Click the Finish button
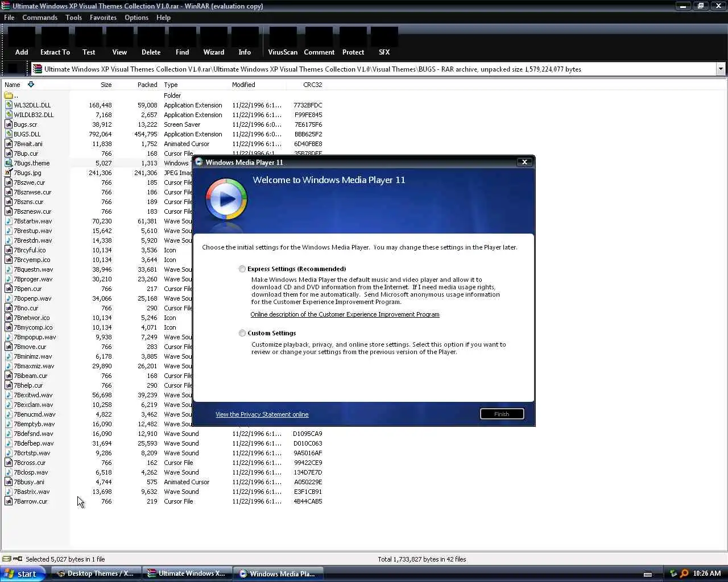 [502, 414]
